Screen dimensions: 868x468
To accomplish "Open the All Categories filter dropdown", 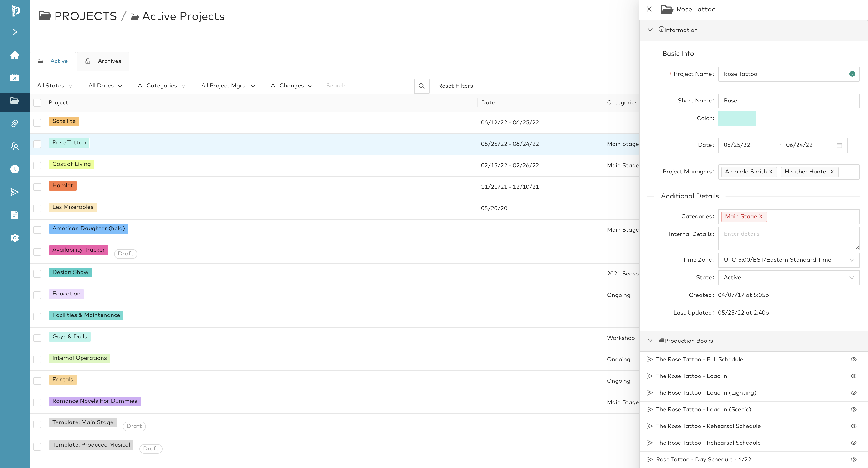I will pos(162,86).
